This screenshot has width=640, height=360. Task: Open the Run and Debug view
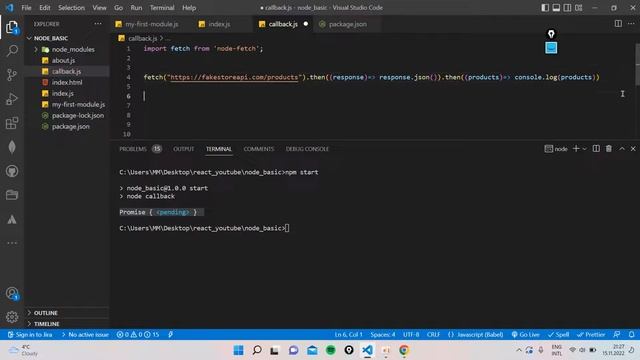pos(12,99)
